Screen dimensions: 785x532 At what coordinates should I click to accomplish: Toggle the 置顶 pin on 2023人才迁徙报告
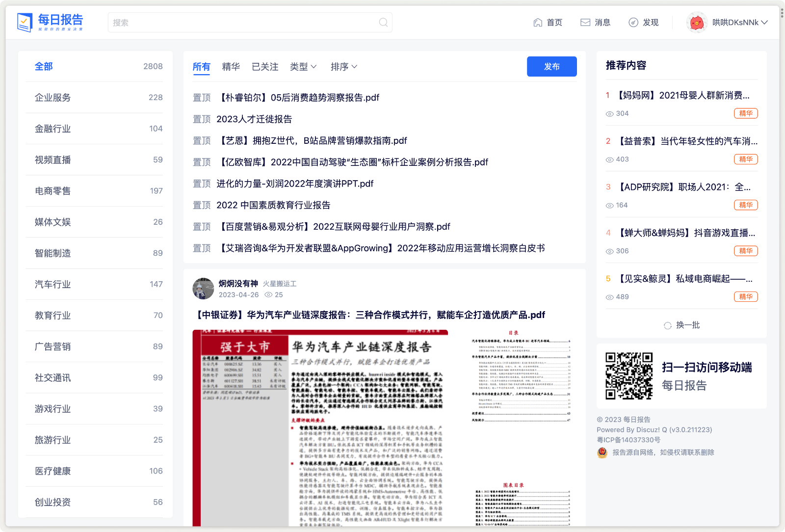click(201, 119)
